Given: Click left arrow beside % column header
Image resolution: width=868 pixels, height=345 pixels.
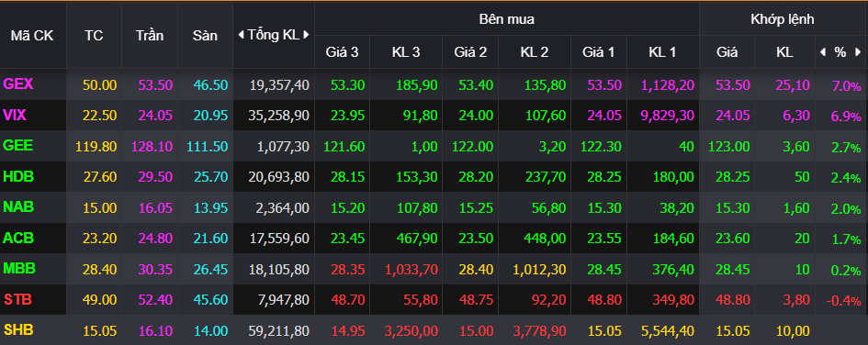Looking at the screenshot, I should coord(823,52).
